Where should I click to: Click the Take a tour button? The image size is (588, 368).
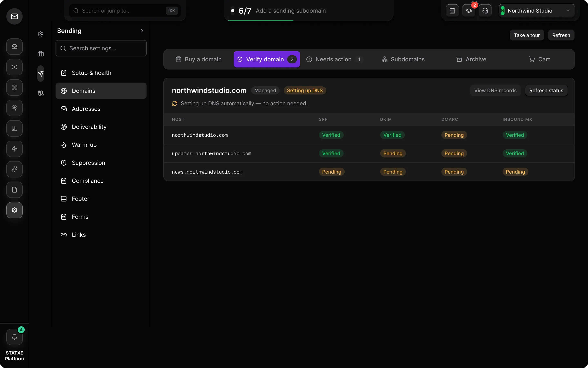pyautogui.click(x=527, y=35)
